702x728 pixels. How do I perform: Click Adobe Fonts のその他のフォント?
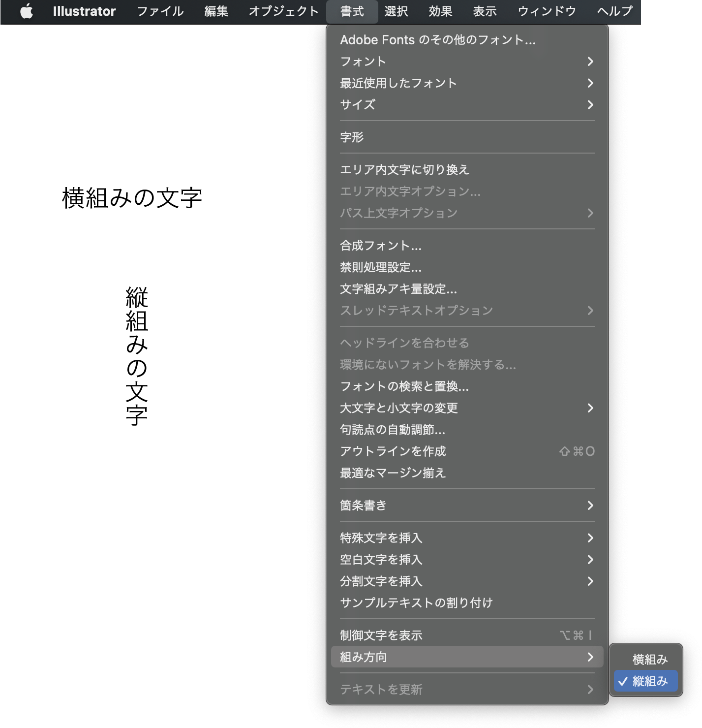coord(437,40)
